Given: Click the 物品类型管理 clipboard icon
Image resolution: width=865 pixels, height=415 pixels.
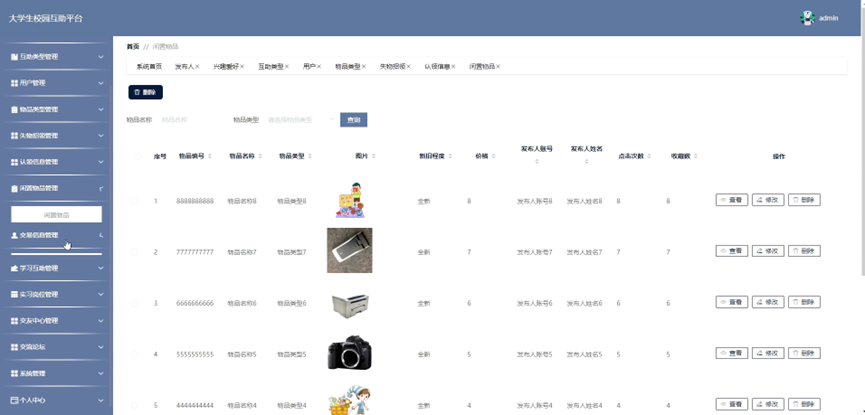Looking at the screenshot, I should tap(14, 110).
